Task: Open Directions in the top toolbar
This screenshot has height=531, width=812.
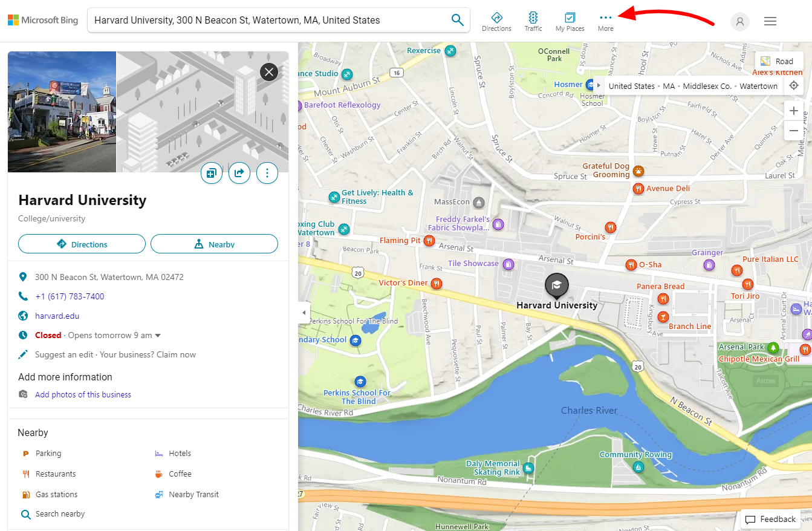Action: [x=496, y=21]
